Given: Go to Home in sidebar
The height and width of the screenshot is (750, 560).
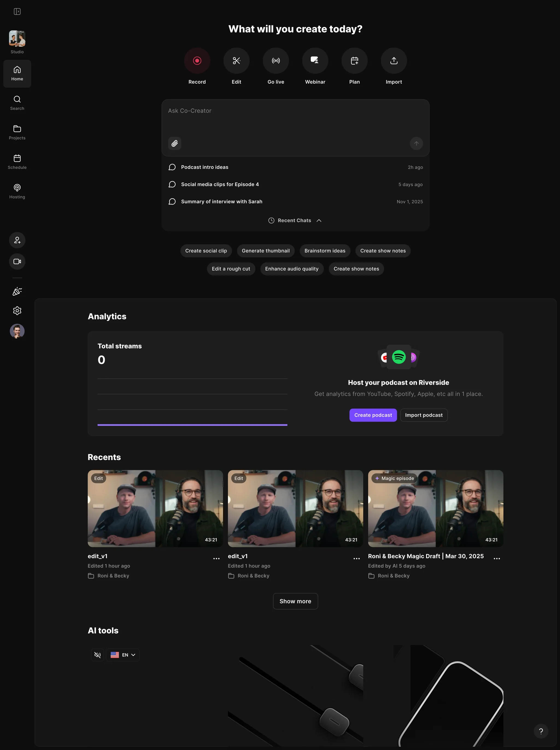Looking at the screenshot, I should [17, 73].
